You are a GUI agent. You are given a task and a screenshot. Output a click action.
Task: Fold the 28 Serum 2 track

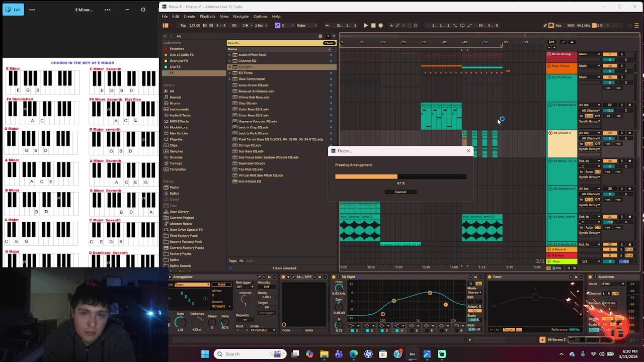(550, 133)
